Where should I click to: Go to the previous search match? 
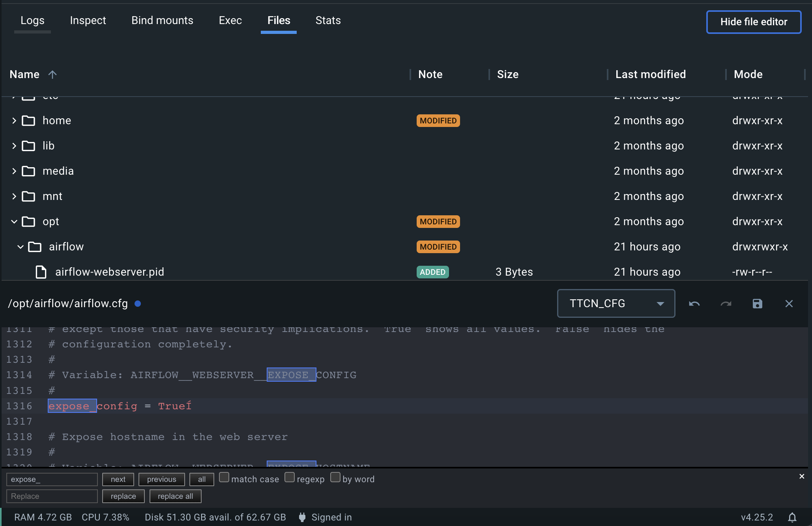coord(161,479)
